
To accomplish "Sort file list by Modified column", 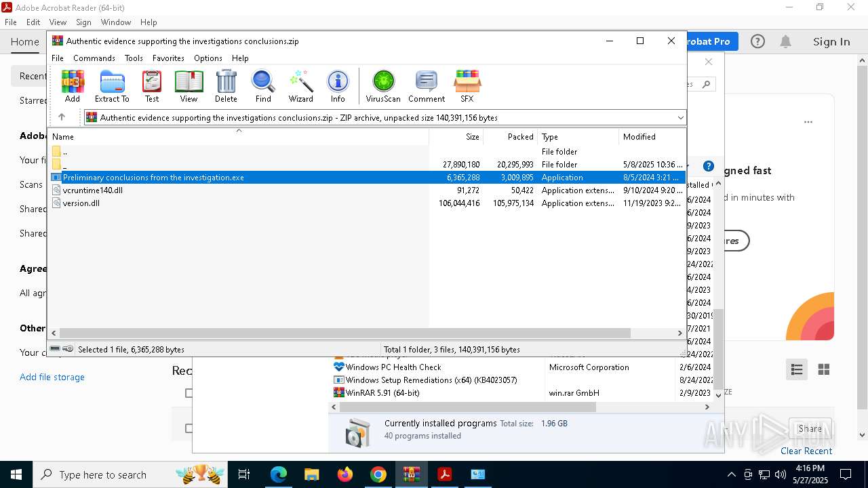I will point(652,137).
